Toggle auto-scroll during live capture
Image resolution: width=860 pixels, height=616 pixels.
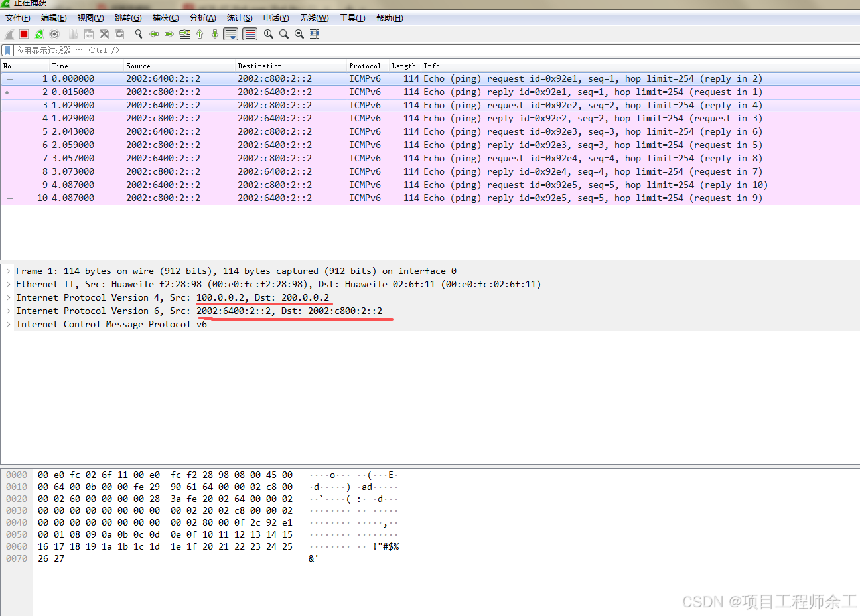pyautogui.click(x=231, y=34)
